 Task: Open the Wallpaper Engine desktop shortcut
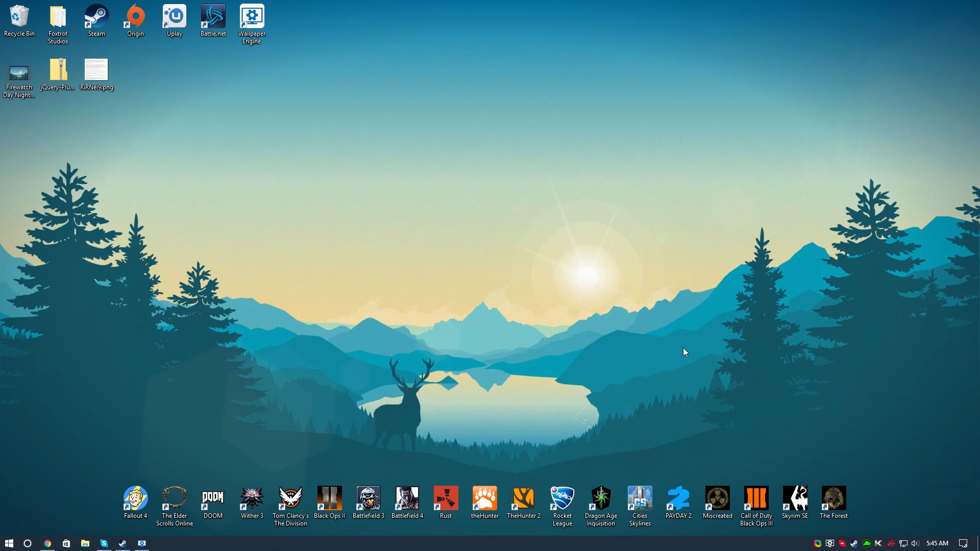pyautogui.click(x=252, y=17)
